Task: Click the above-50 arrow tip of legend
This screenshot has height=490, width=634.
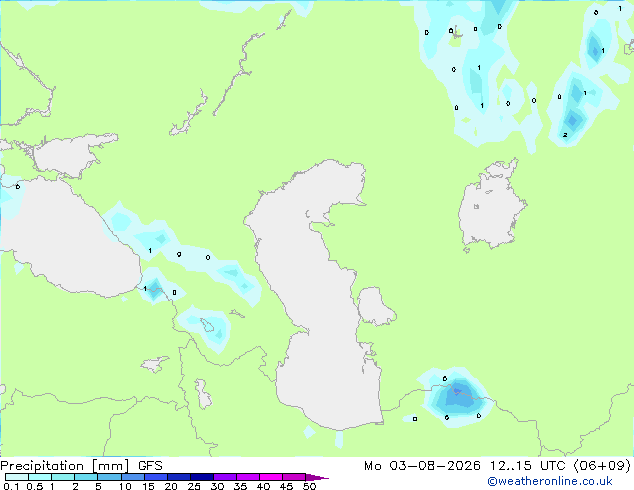Action: pos(317,477)
